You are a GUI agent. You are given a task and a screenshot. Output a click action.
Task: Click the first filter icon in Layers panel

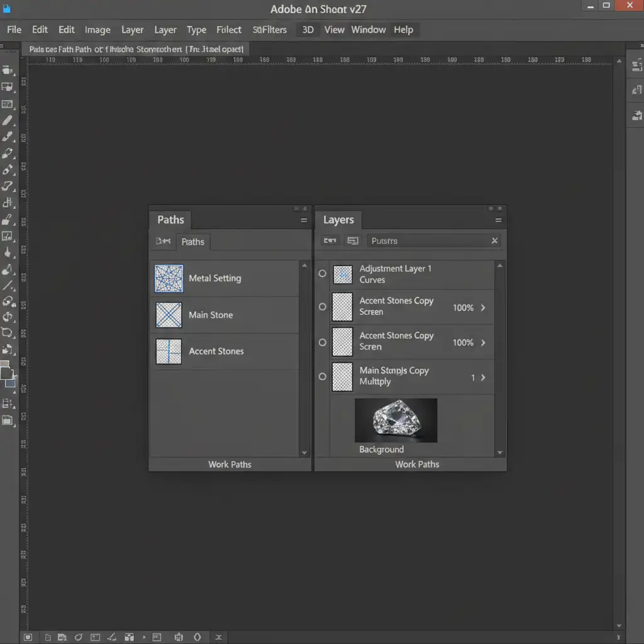point(330,241)
